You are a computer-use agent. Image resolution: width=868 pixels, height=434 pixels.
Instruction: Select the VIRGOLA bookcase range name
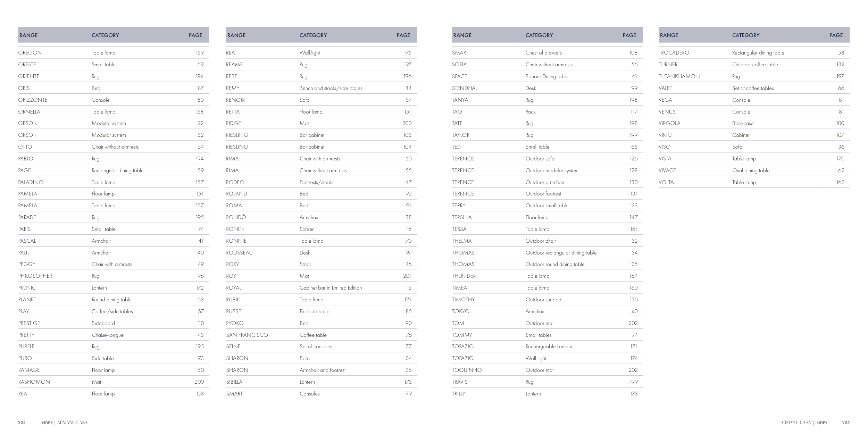pos(669,123)
